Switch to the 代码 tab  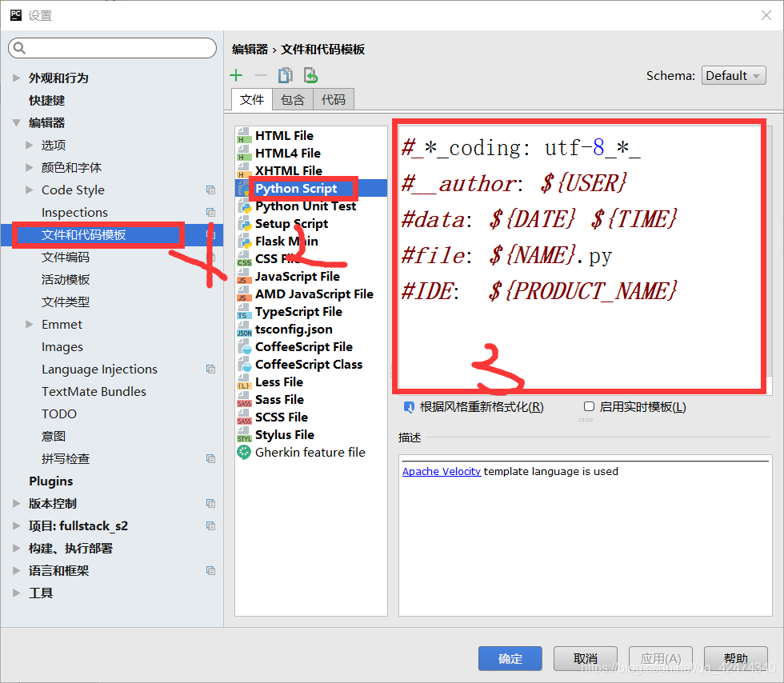(334, 99)
